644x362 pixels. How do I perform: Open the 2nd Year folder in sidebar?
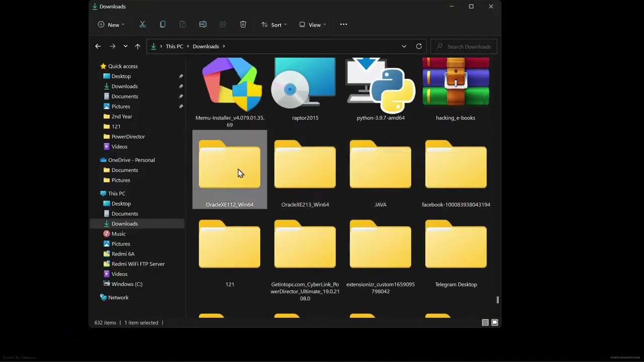click(x=122, y=117)
